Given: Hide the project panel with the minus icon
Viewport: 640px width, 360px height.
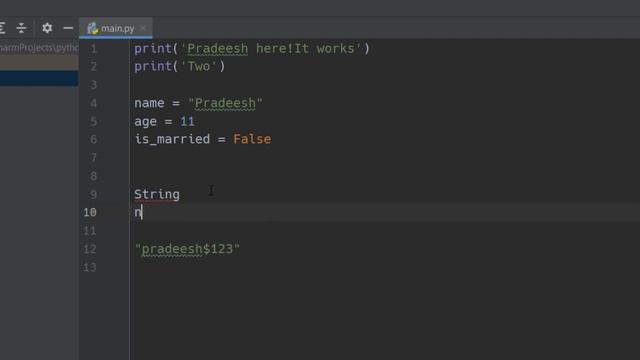Looking at the screenshot, I should tap(68, 28).
